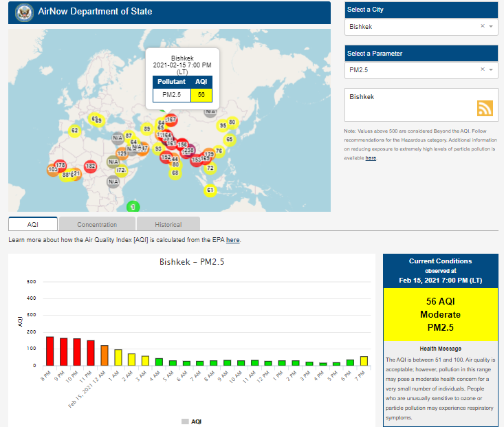Image resolution: width=504 pixels, height=427 pixels.
Task: Expand the Select a Parameter dropdown arrow
Action: [491, 69]
